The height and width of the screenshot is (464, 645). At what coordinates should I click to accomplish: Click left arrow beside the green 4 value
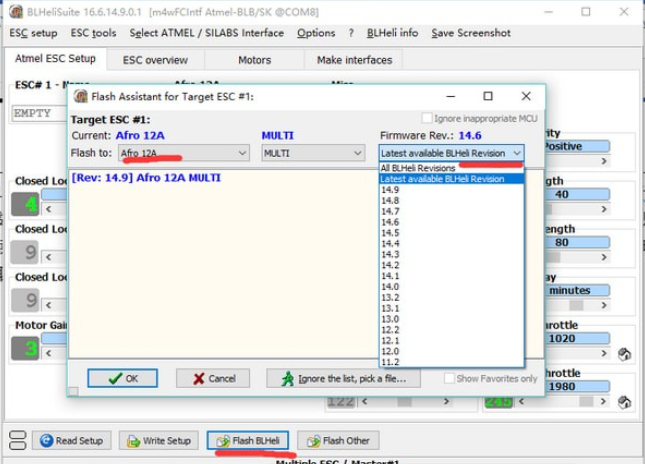click(x=49, y=209)
